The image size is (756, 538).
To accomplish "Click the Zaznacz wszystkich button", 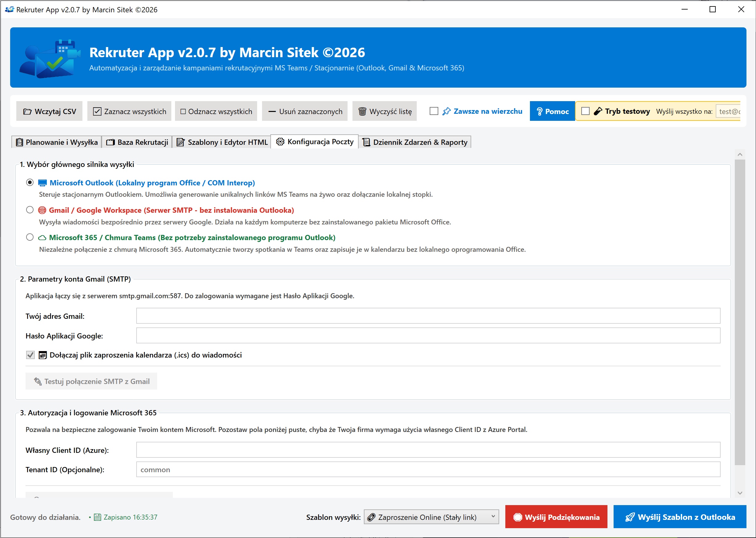I will [x=129, y=111].
